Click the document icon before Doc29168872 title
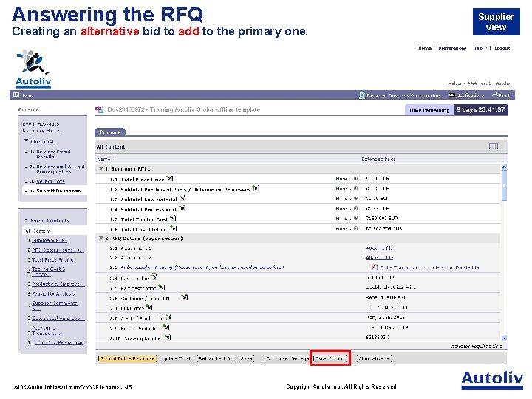 pos(100,109)
